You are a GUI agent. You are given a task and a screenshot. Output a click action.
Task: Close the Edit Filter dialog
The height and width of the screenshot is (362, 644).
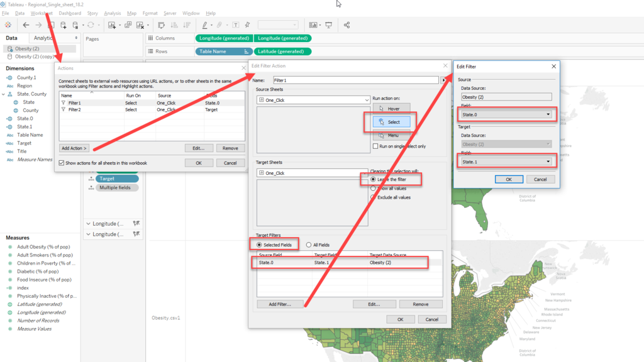(553, 66)
